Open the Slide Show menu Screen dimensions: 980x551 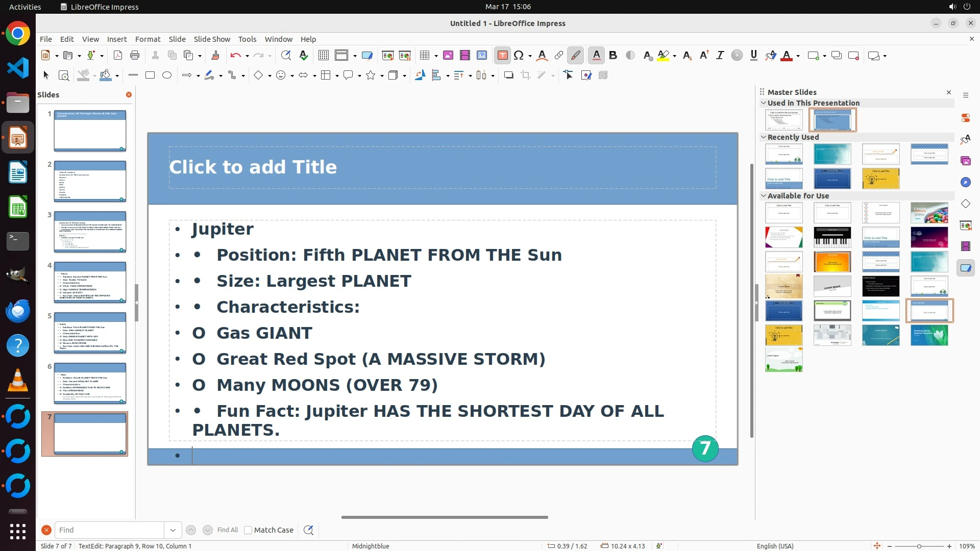pyautogui.click(x=212, y=39)
